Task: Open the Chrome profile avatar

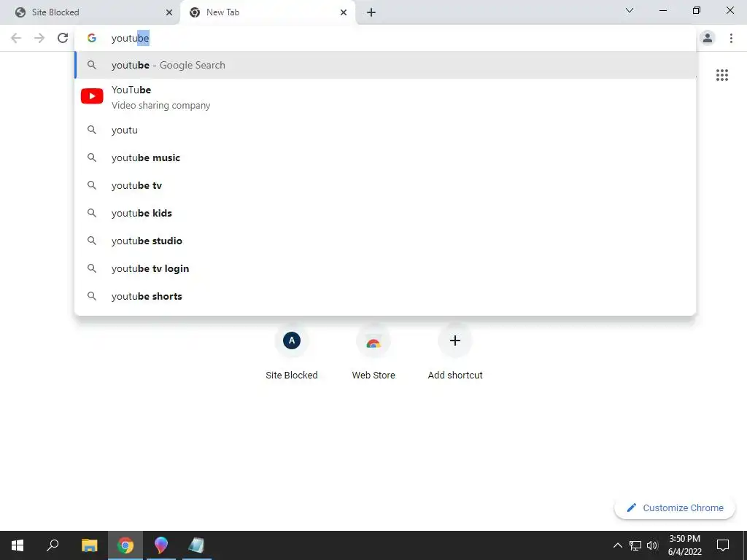Action: 708,38
